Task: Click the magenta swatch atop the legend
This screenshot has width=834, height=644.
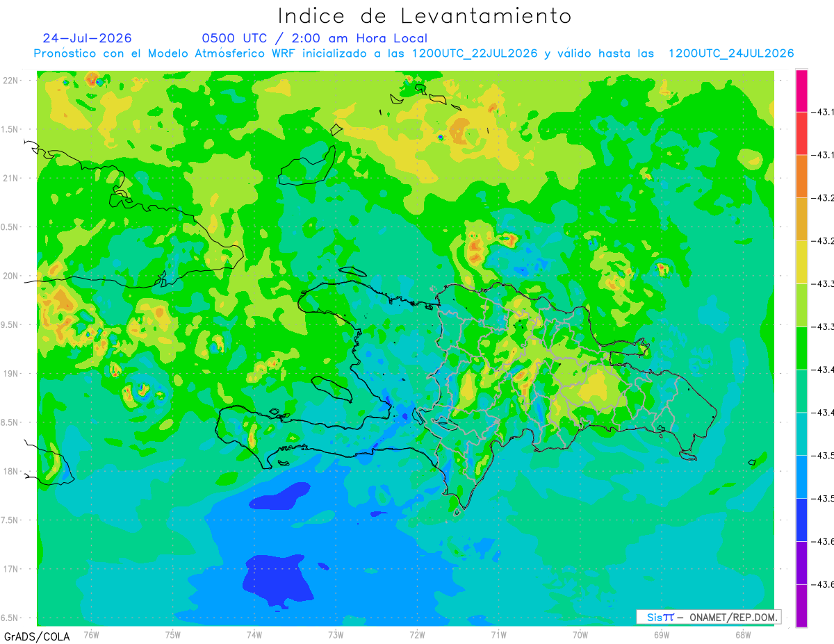Action: [x=801, y=90]
